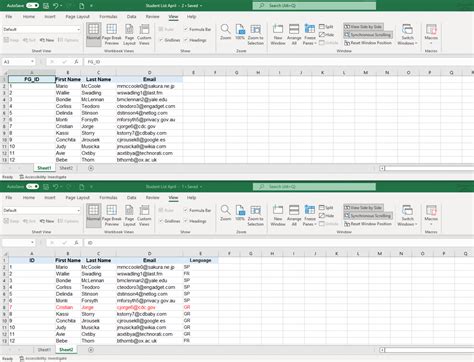The height and width of the screenshot is (362, 474).
Task: Click the Save icon in April - 2 window
Action: point(46,6)
